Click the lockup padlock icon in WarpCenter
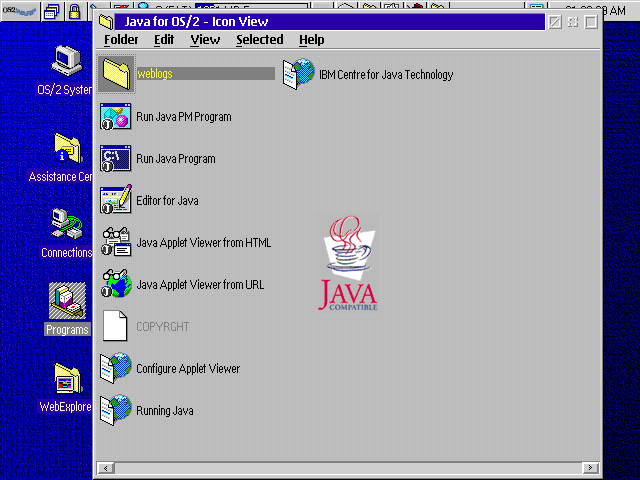The height and width of the screenshot is (480, 640). coord(74,11)
